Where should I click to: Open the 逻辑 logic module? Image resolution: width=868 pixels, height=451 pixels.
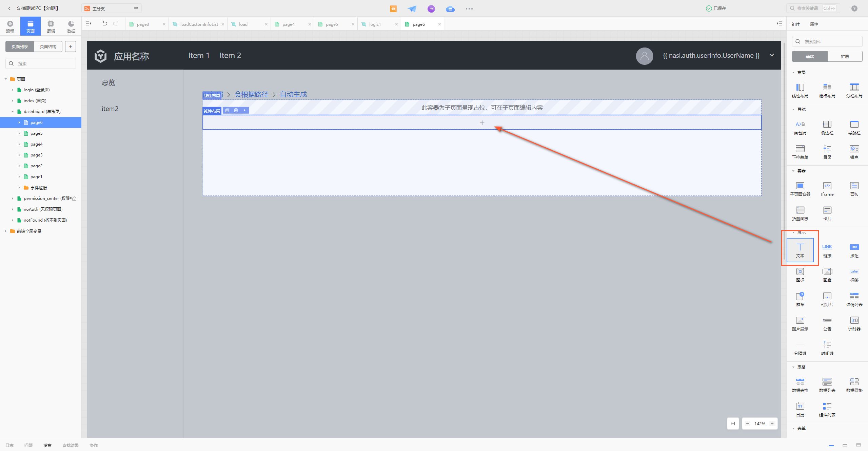click(x=51, y=26)
